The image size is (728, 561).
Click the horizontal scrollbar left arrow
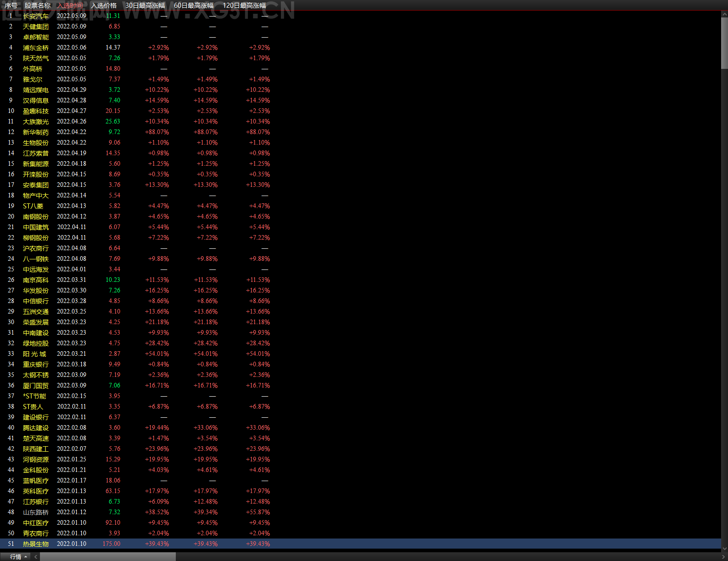pyautogui.click(x=36, y=557)
